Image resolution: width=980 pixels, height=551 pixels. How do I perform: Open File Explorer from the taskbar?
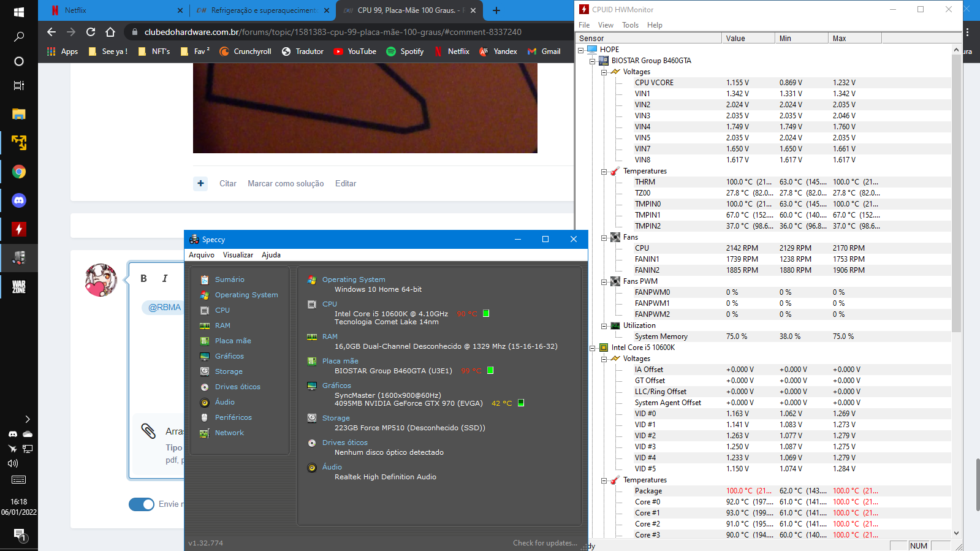[19, 114]
